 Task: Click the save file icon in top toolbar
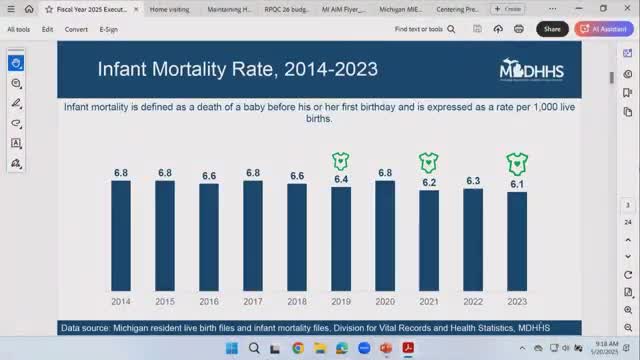coord(477,29)
